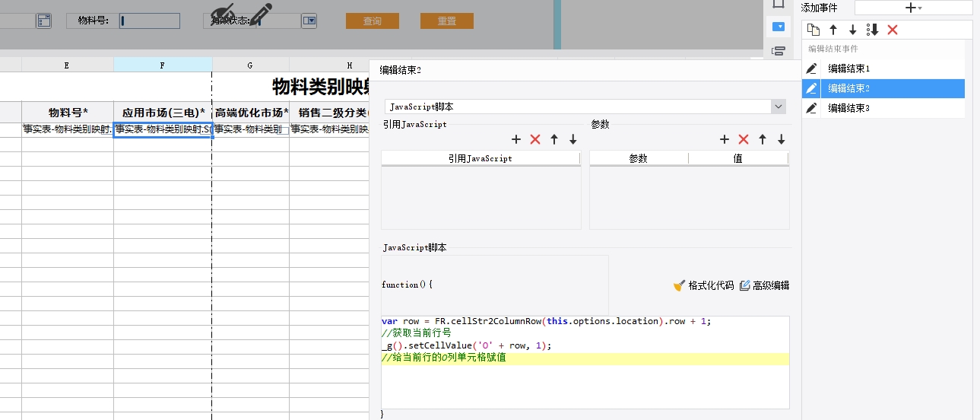Click the 物料类别映射 report title cell
This screenshot has height=420, width=980.
pyautogui.click(x=321, y=87)
